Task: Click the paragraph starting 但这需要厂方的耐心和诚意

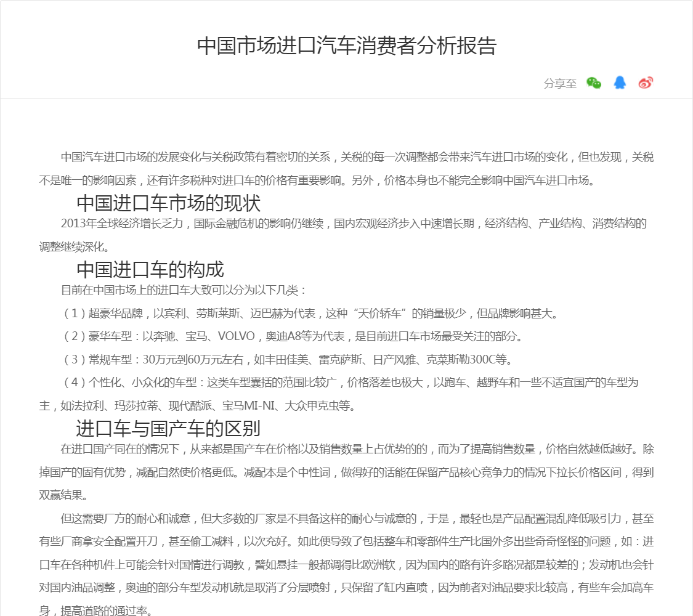Action: 346,564
